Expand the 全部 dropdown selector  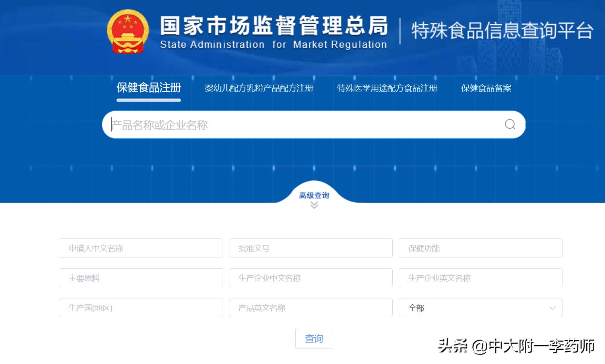point(480,308)
